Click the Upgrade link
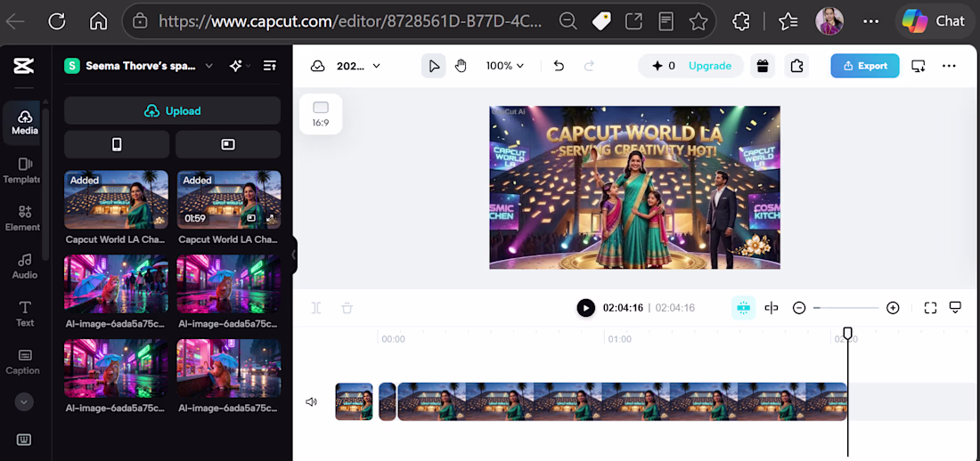 tap(710, 66)
